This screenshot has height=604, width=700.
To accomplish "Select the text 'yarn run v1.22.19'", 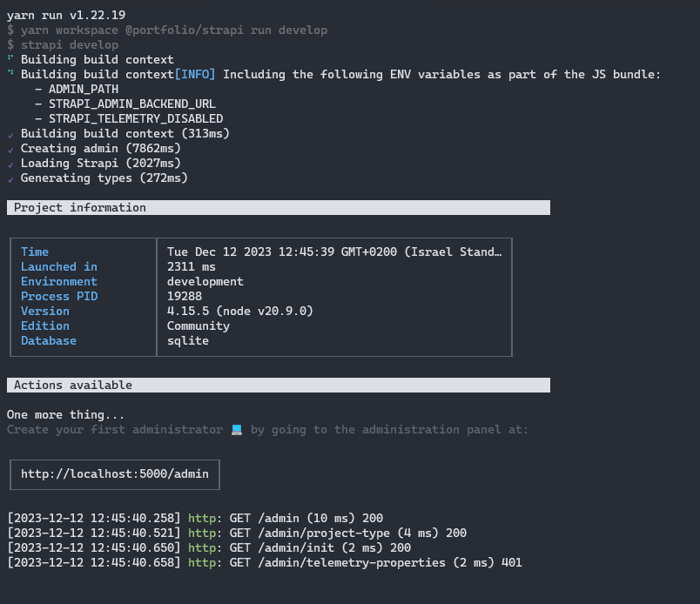I will pyautogui.click(x=66, y=15).
